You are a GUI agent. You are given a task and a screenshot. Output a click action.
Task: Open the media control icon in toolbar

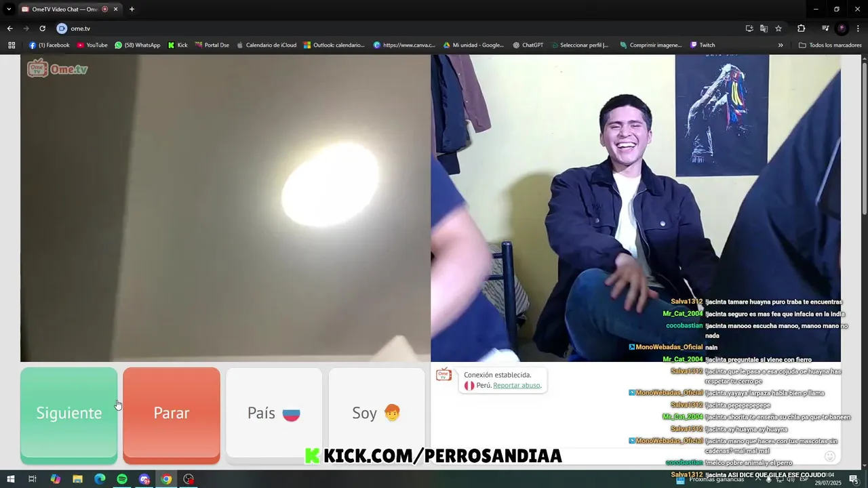(x=825, y=28)
